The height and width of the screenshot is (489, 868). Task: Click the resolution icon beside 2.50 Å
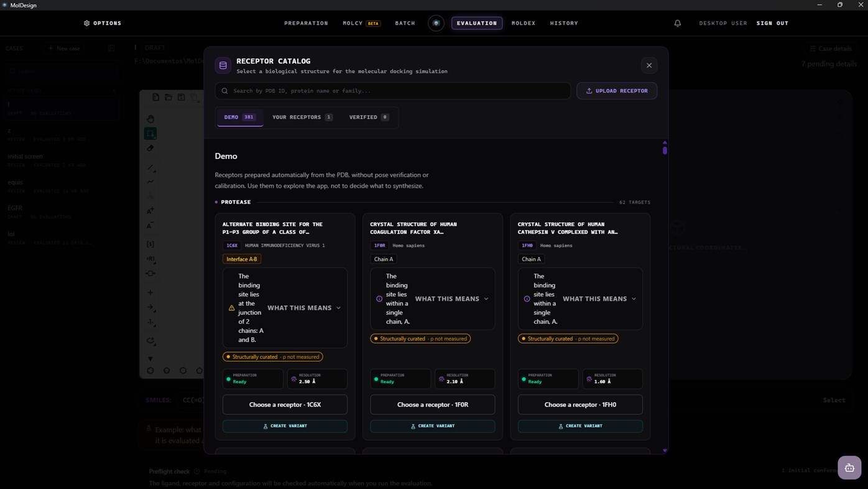[x=294, y=379]
